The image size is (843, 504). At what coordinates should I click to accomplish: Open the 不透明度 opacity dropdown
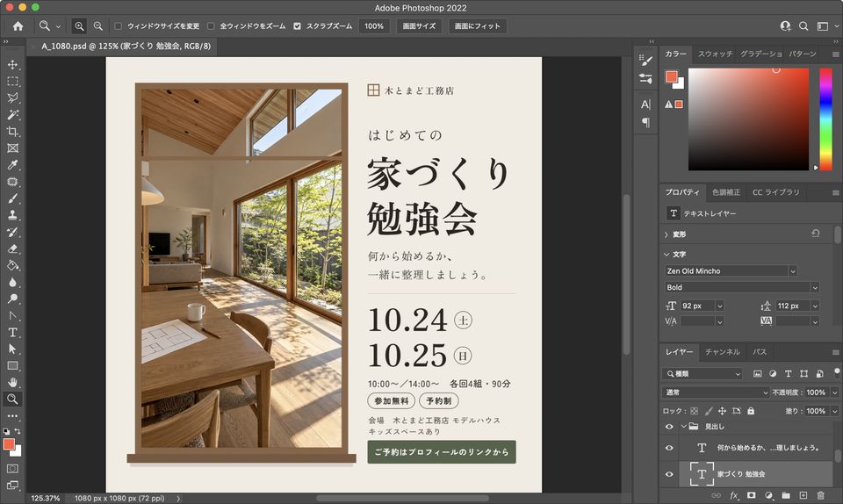coord(834,392)
